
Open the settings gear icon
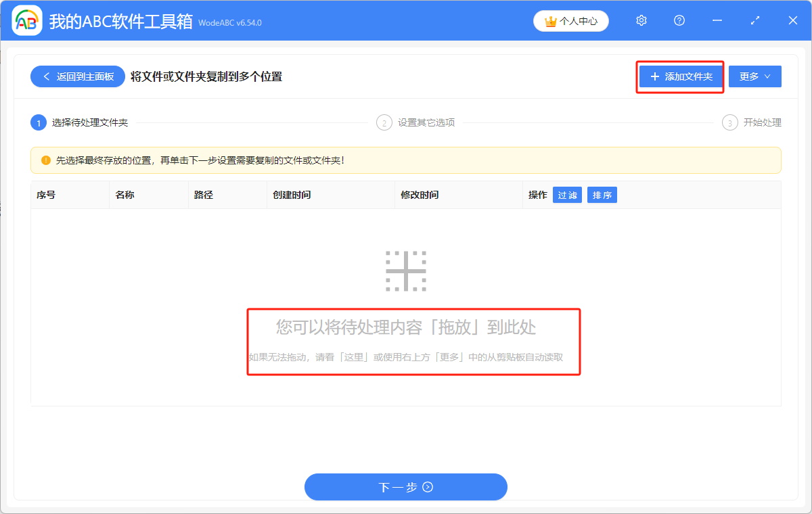[x=641, y=20]
